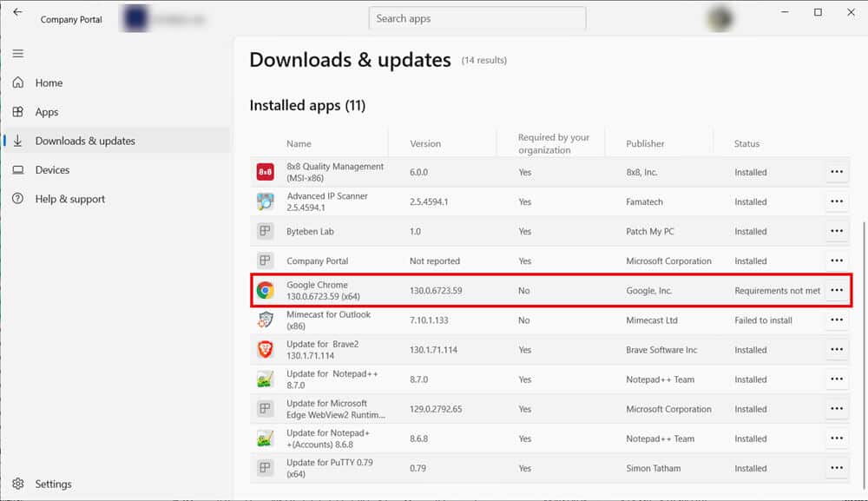Click version '129.0.2792.65' cell

pyautogui.click(x=436, y=409)
